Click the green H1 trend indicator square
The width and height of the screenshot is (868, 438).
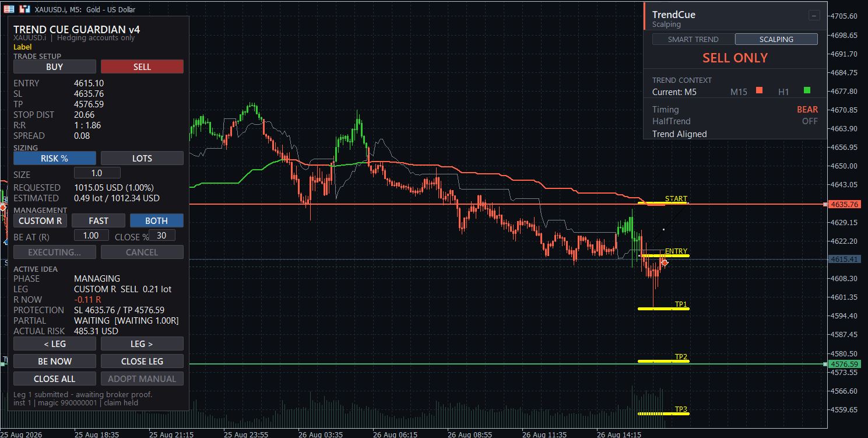click(807, 90)
